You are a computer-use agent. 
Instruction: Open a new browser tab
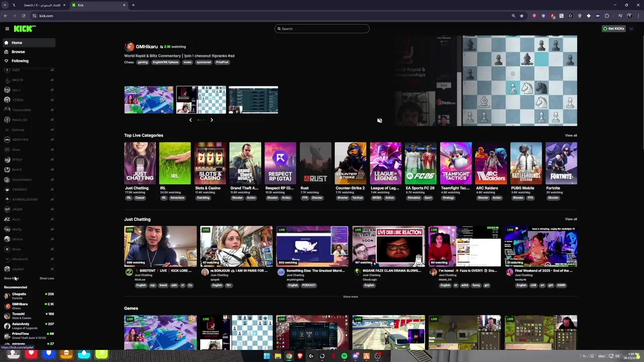pyautogui.click(x=133, y=5)
